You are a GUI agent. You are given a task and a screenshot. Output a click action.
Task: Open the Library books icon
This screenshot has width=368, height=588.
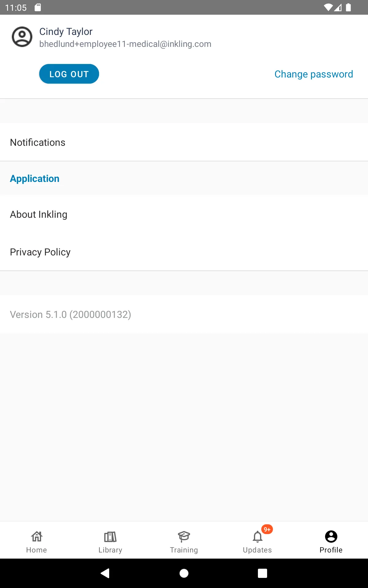tap(110, 537)
